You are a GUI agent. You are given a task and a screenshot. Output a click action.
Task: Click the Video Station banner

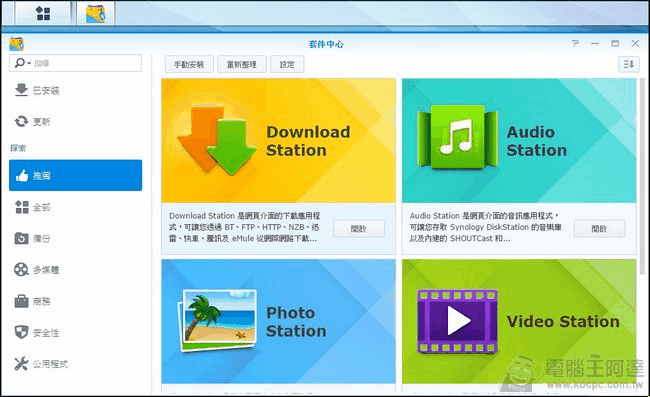coord(519,321)
